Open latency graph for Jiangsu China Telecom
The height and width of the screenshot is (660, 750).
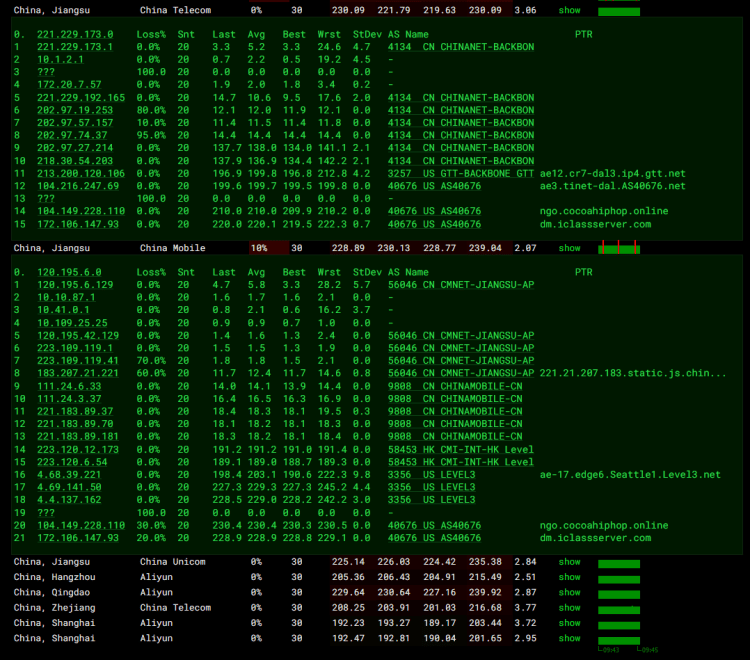pos(618,11)
